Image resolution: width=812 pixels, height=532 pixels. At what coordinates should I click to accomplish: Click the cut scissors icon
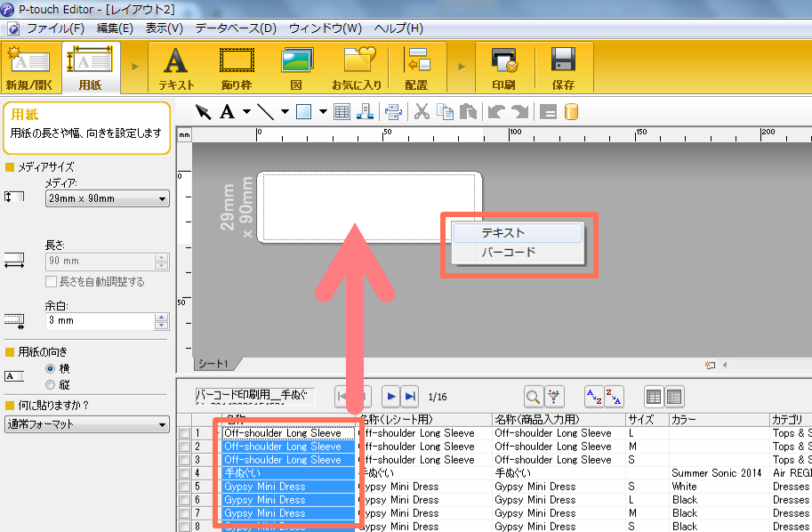click(x=422, y=112)
